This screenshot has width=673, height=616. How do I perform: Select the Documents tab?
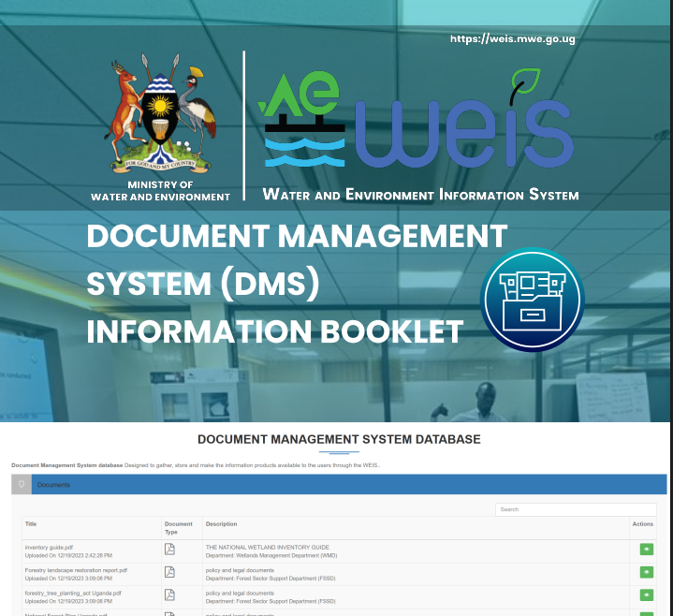click(x=53, y=485)
